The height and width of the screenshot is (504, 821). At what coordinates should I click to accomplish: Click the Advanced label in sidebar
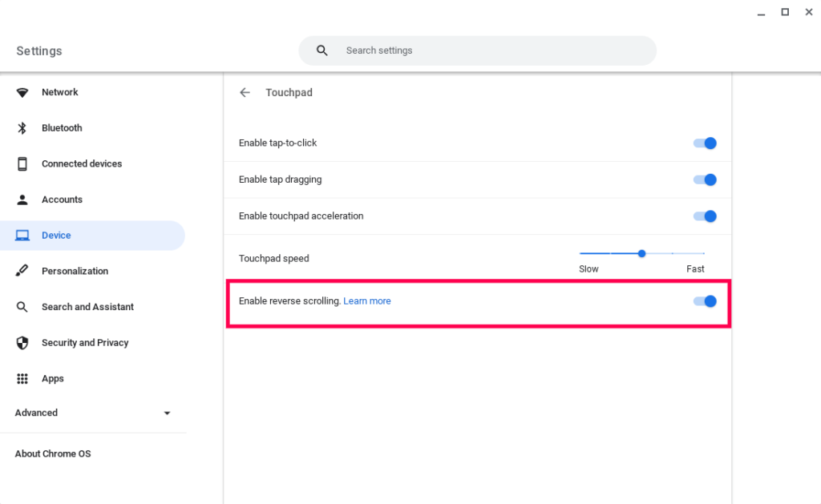click(x=36, y=413)
